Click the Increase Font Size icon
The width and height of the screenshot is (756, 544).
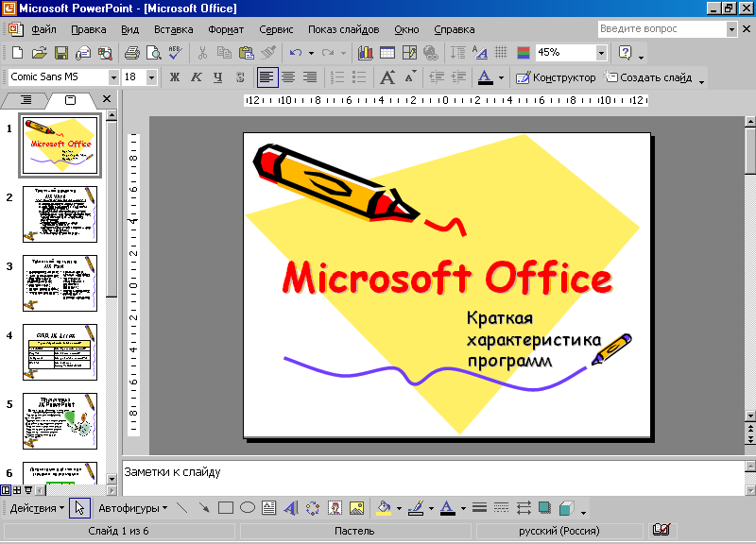387,77
